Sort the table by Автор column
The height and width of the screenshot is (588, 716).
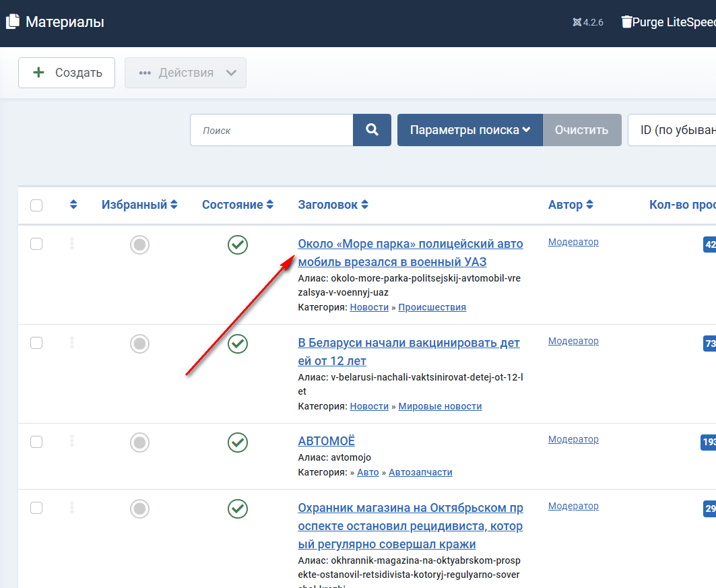point(570,205)
